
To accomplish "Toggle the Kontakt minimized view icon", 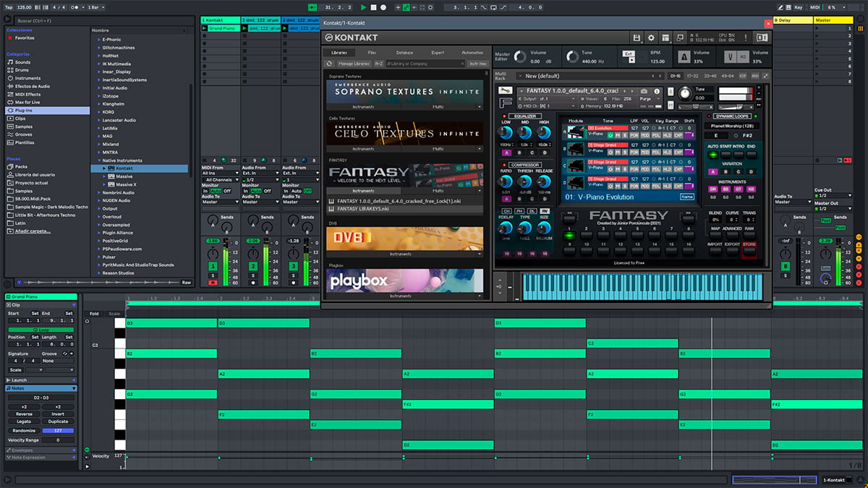I will pyautogui.click(x=681, y=38).
